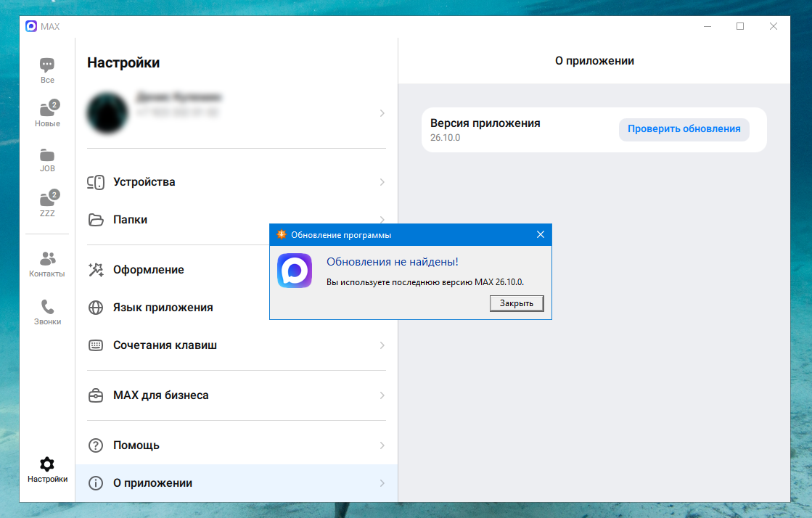Expand Помощь row chevron
Screen dimensions: 812x518
(382, 445)
